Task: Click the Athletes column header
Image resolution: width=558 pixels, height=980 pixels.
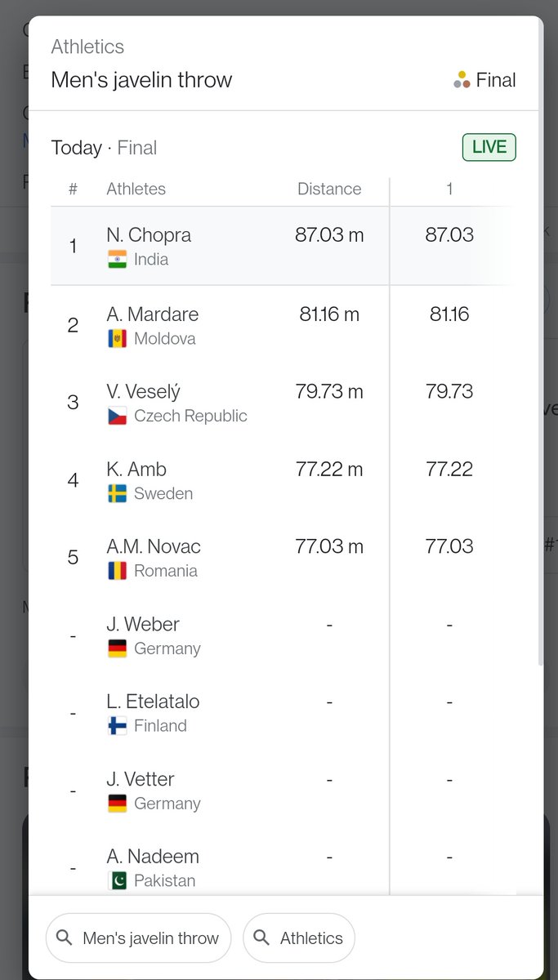Action: [136, 189]
